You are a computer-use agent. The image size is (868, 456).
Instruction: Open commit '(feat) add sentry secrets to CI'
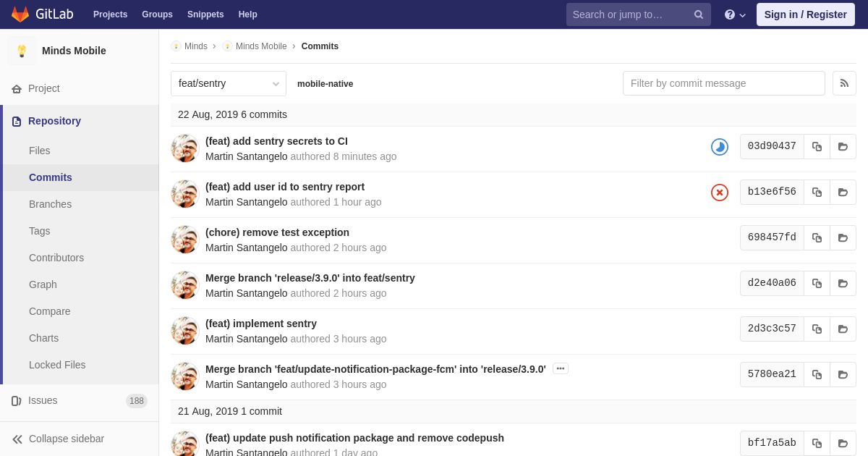click(276, 141)
